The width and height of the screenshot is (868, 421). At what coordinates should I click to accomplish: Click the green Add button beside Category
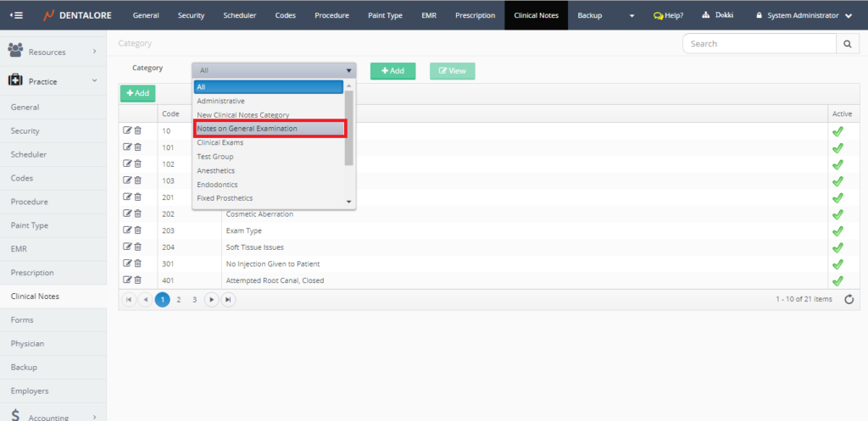(392, 71)
